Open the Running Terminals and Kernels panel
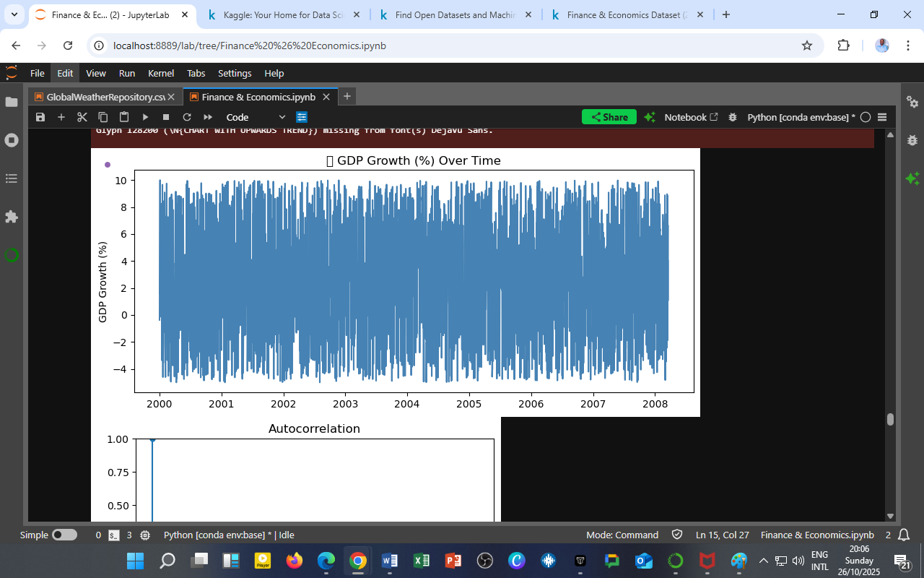This screenshot has height=578, width=924. (12, 140)
